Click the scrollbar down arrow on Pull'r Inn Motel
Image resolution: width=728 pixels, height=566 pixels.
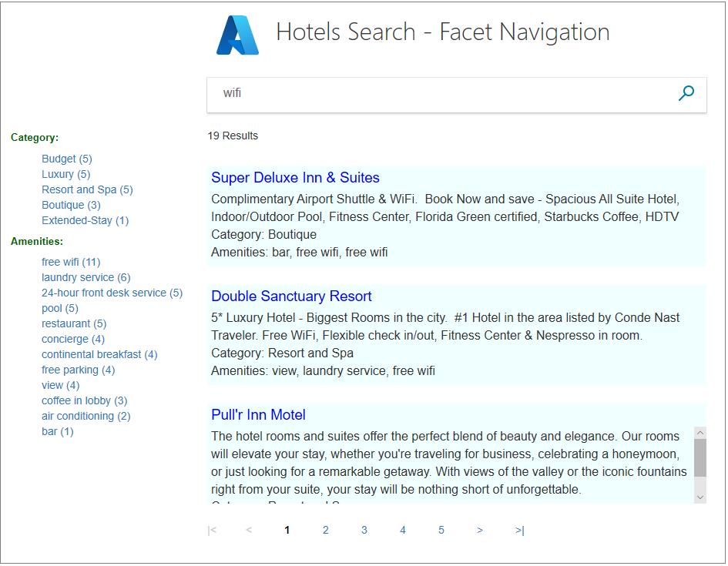pos(700,496)
